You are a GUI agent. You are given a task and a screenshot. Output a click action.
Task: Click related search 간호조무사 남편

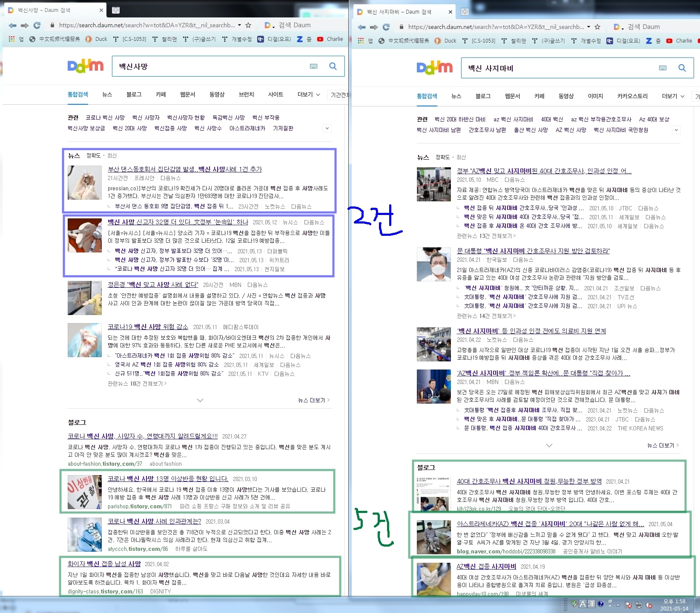487,130
